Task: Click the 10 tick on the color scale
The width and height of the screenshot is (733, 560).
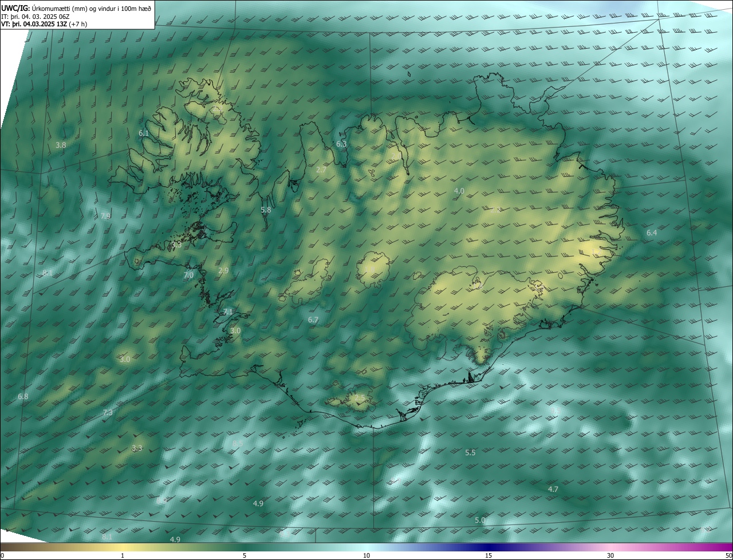Action: pyautogui.click(x=366, y=555)
